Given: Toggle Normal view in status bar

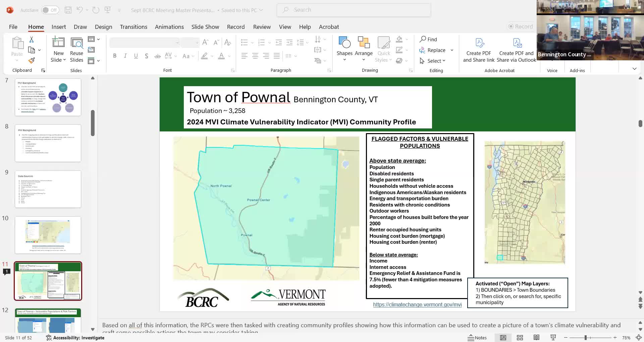Looking at the screenshot, I should tap(503, 338).
